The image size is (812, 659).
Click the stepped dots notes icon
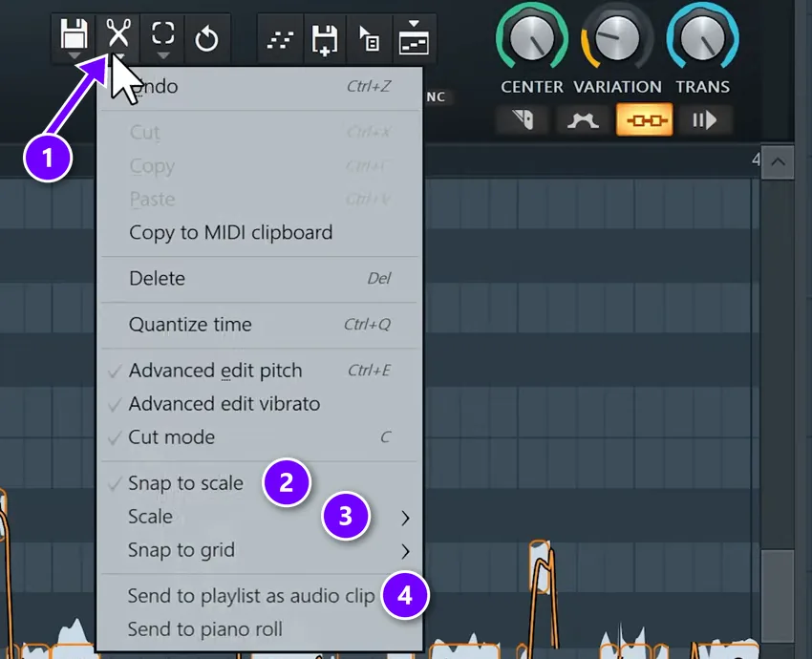point(280,40)
